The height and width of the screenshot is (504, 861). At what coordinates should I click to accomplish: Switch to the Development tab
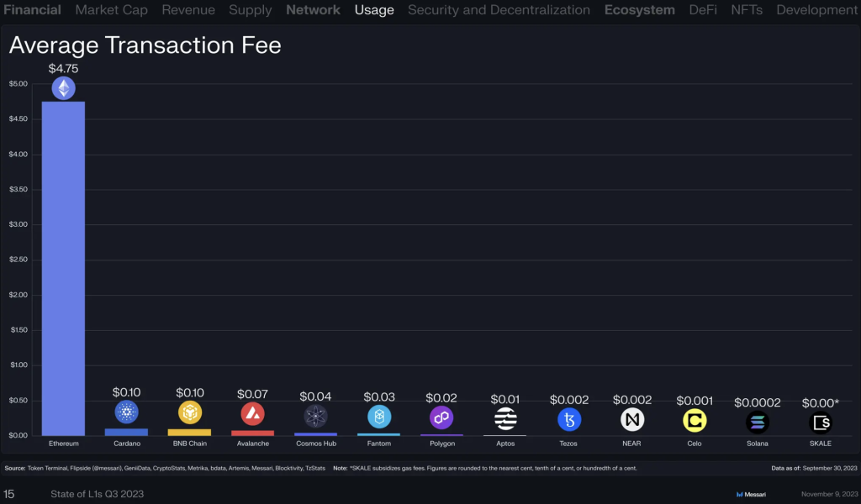[817, 10]
